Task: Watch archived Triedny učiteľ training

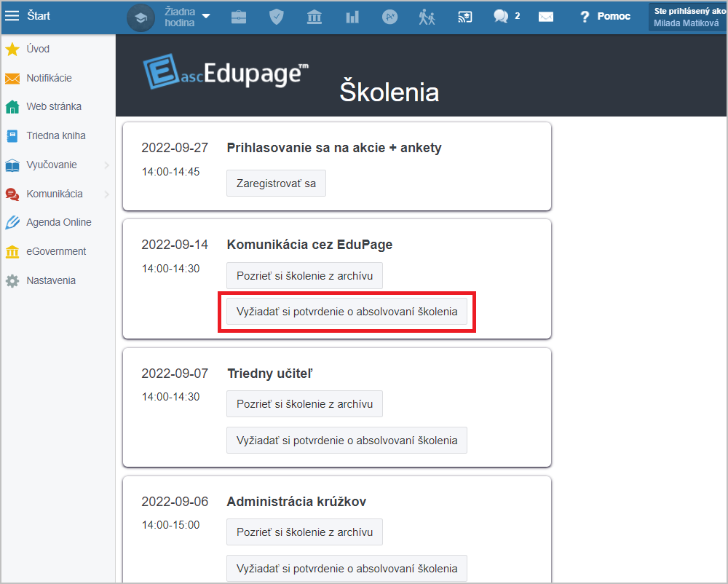Action: click(x=304, y=404)
